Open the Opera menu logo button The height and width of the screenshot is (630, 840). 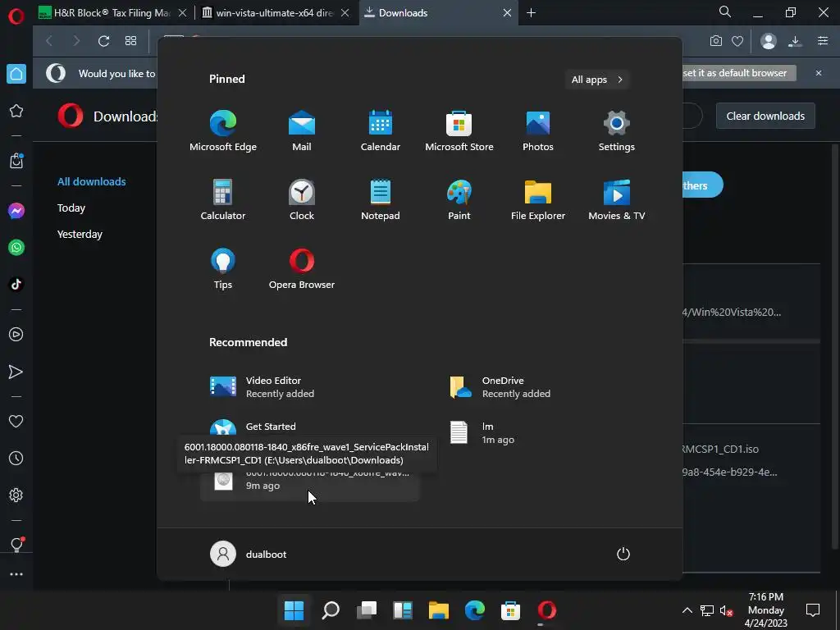click(x=16, y=16)
